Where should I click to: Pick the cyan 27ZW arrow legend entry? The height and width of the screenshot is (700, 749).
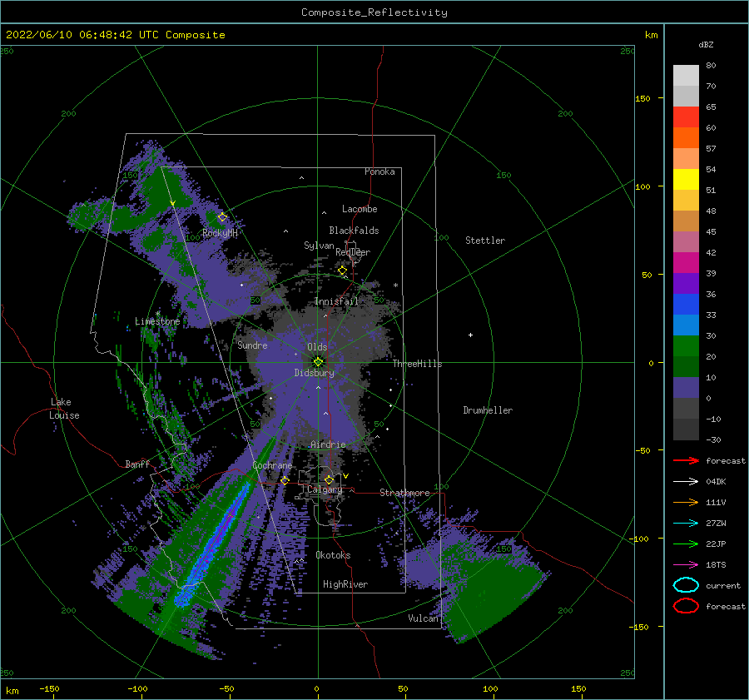click(686, 524)
